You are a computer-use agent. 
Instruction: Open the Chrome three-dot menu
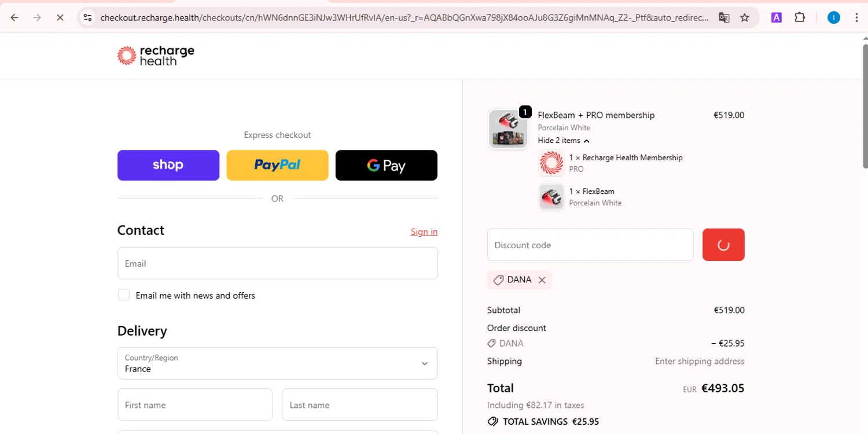[x=856, y=17]
